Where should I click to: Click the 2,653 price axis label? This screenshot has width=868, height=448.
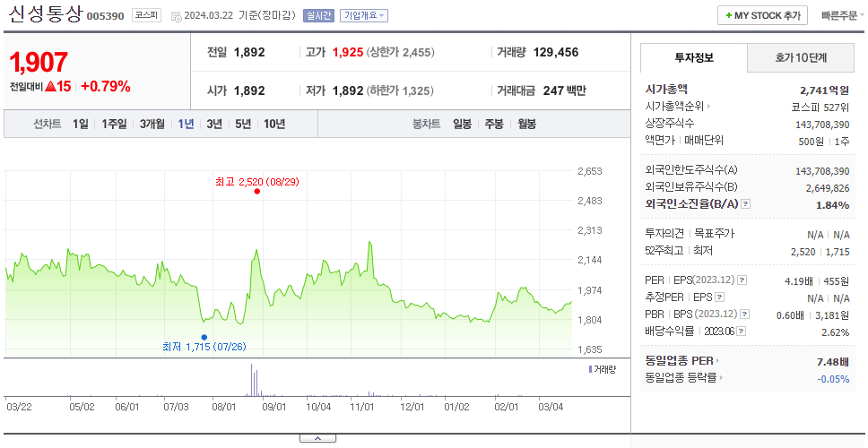(x=589, y=171)
